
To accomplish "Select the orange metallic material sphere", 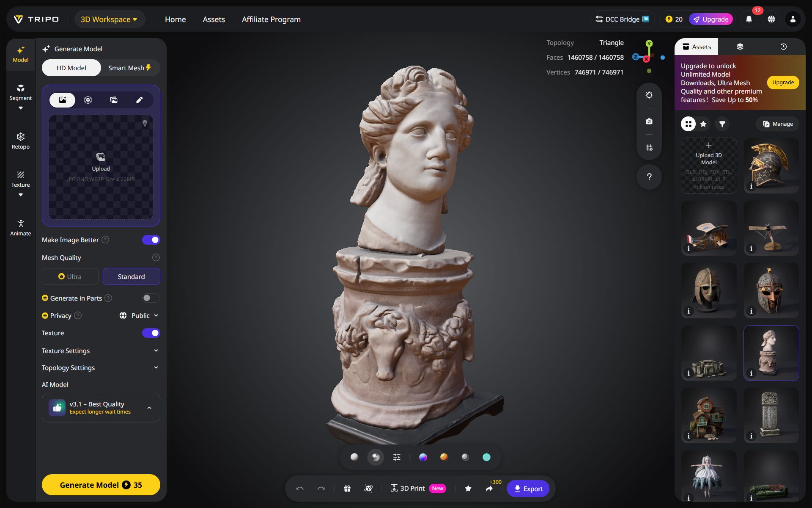I will click(x=444, y=457).
